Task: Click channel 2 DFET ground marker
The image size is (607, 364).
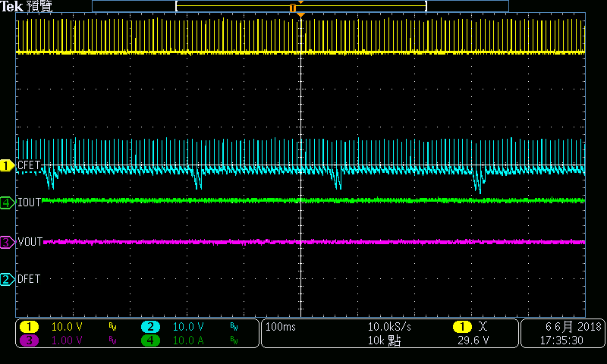Action: (x=7, y=279)
